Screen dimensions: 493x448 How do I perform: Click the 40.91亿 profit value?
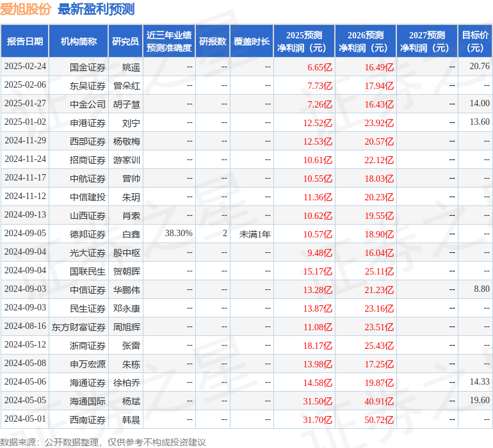(379, 401)
